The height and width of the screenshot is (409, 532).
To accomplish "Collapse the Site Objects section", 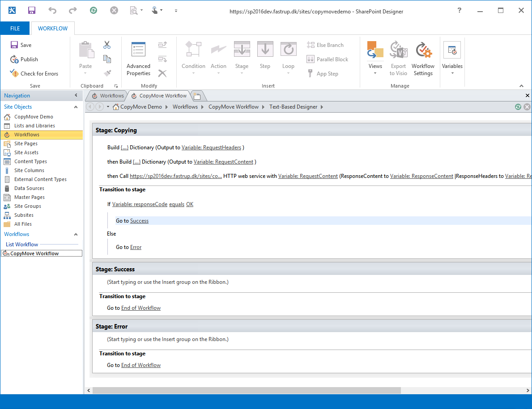I will [76, 107].
